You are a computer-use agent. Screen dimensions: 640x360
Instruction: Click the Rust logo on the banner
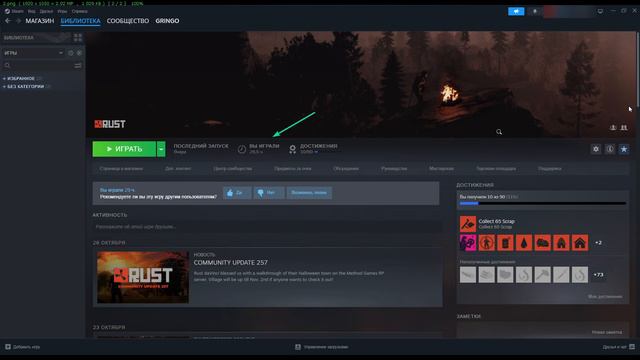110,124
